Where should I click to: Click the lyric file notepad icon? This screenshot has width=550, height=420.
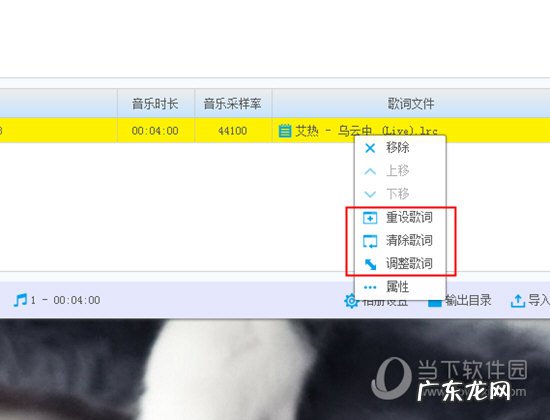pyautogui.click(x=285, y=131)
